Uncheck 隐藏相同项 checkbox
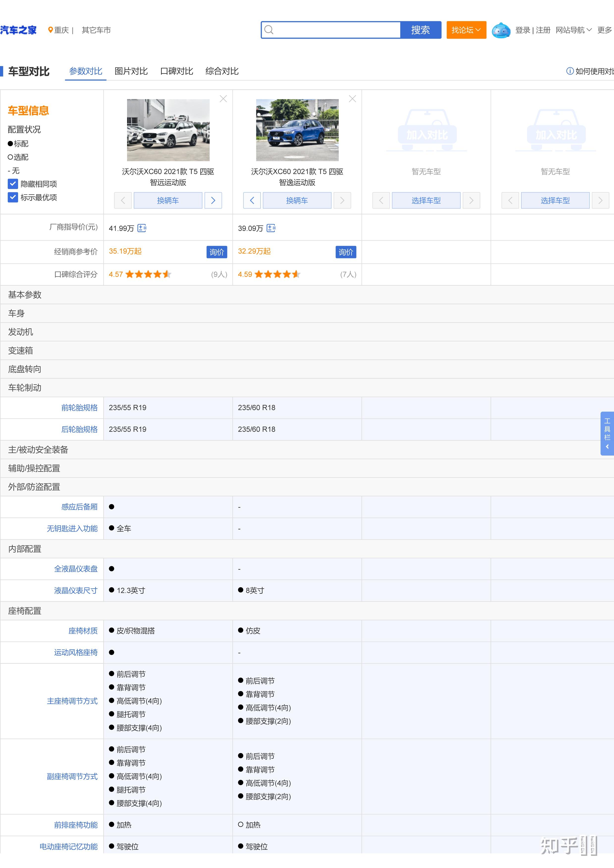The image size is (614, 868). [13, 184]
